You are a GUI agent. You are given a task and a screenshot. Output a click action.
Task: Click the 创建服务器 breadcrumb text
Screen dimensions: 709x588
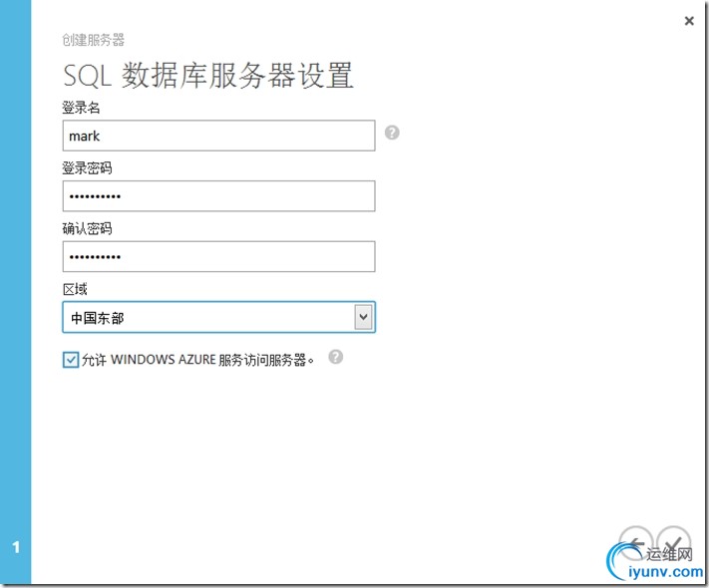coord(93,40)
